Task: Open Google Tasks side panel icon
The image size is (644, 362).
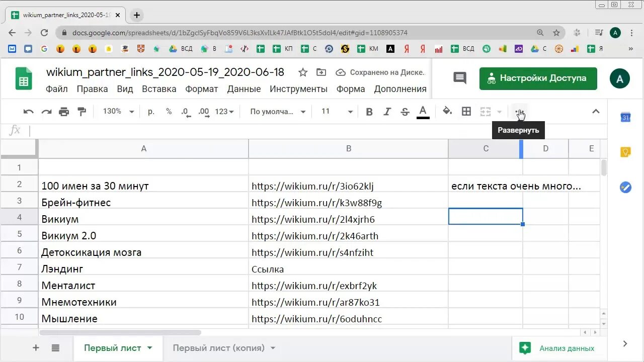Action: [625, 188]
